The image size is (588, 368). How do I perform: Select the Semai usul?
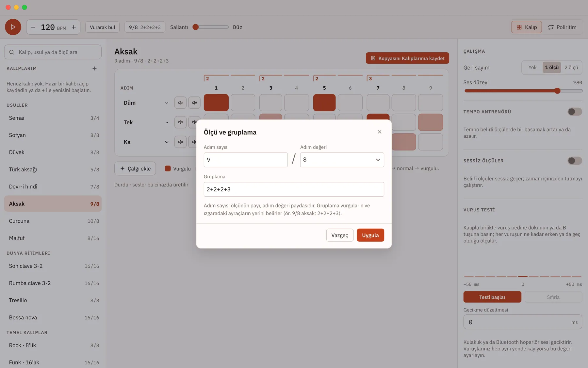(53, 118)
